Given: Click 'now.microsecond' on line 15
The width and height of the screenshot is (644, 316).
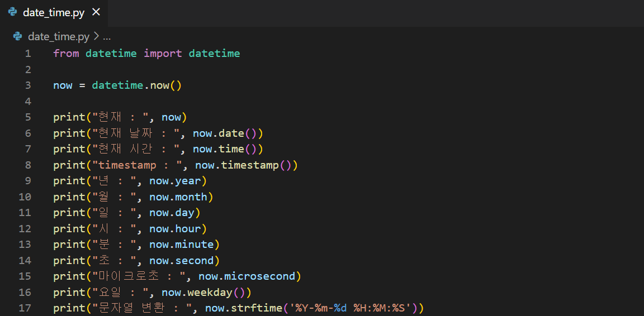Looking at the screenshot, I should point(247,276).
